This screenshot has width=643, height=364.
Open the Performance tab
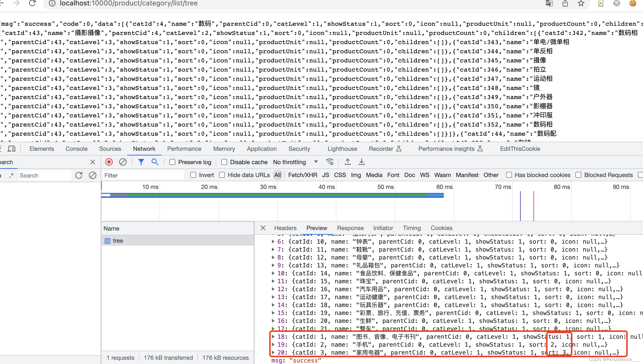(184, 149)
